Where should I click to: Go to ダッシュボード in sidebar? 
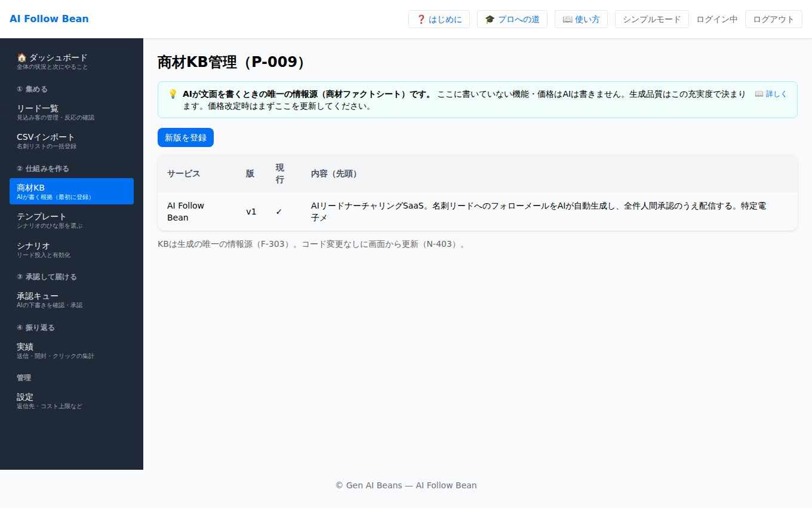72,62
